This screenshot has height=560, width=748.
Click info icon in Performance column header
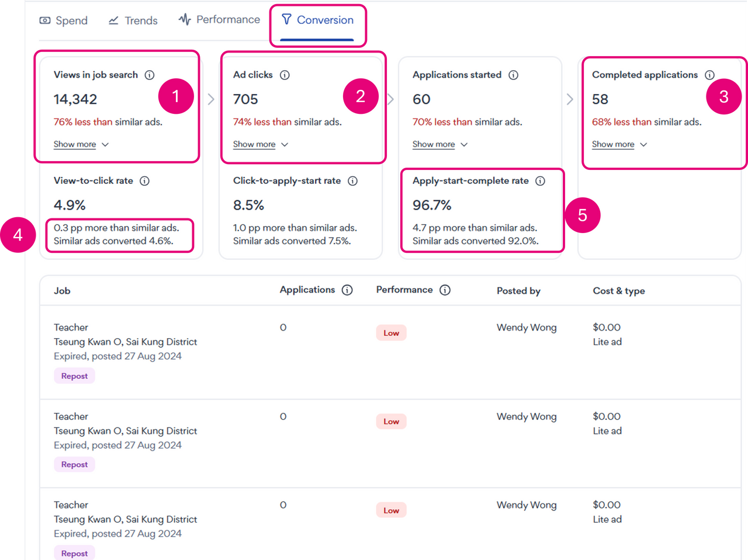pos(445,290)
